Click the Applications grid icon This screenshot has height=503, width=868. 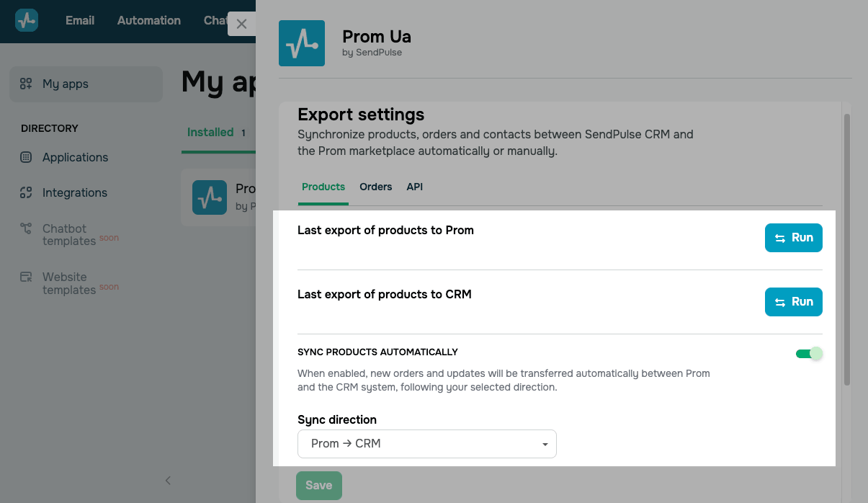tap(26, 157)
